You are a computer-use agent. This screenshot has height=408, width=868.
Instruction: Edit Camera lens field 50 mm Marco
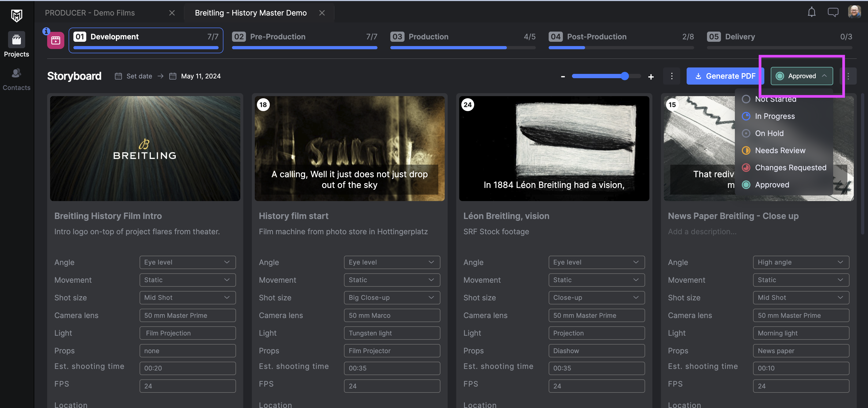coord(392,315)
